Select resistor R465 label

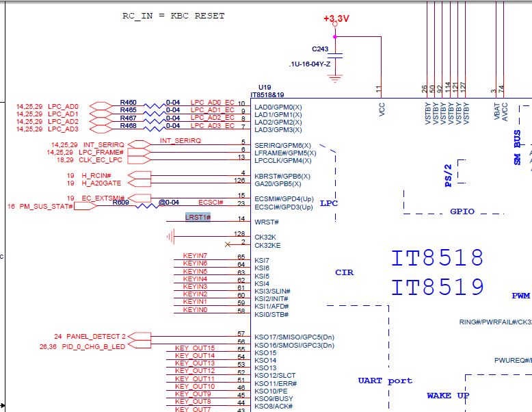[129, 110]
